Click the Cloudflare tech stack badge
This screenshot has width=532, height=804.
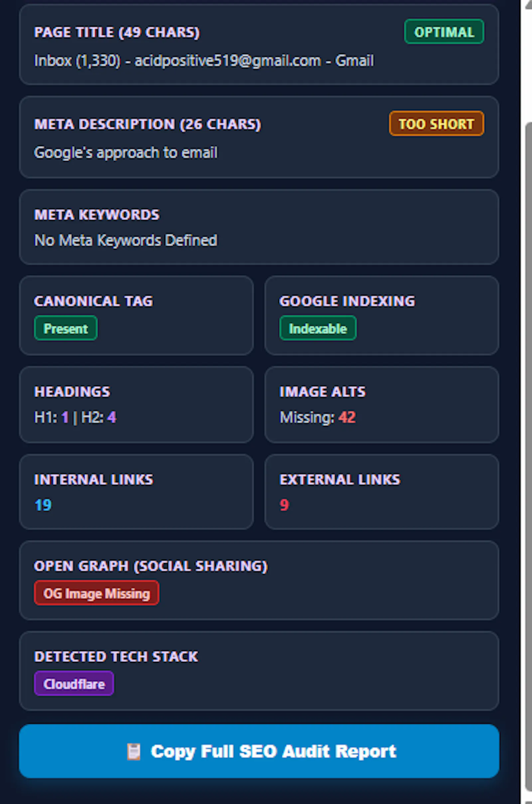(x=74, y=684)
